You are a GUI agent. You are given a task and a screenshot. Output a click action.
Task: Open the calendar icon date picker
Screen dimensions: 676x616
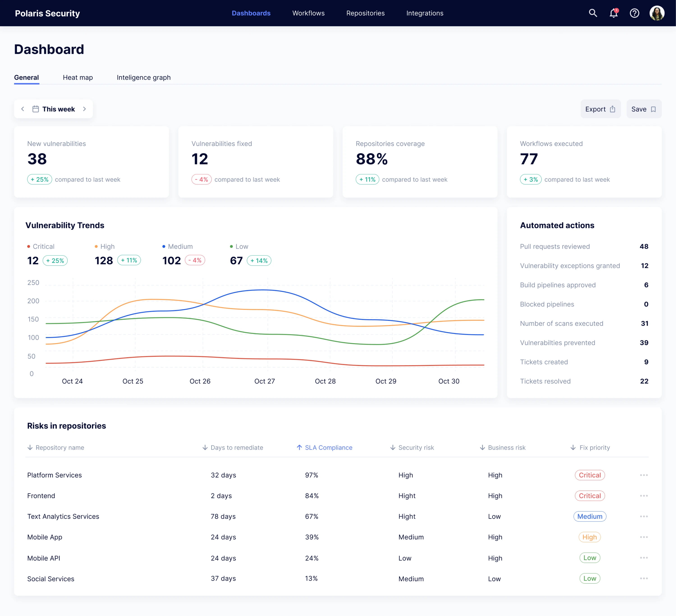click(x=36, y=109)
